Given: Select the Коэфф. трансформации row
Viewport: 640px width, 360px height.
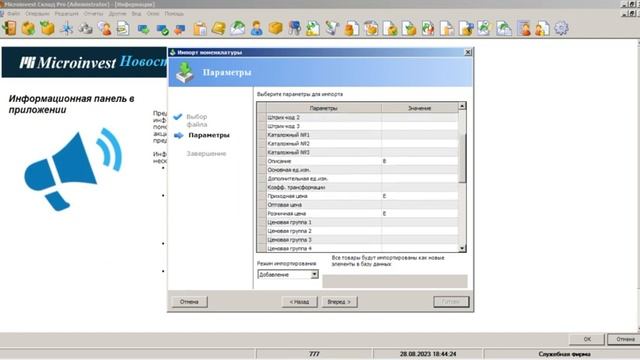Looking at the screenshot, I should coord(362,187).
